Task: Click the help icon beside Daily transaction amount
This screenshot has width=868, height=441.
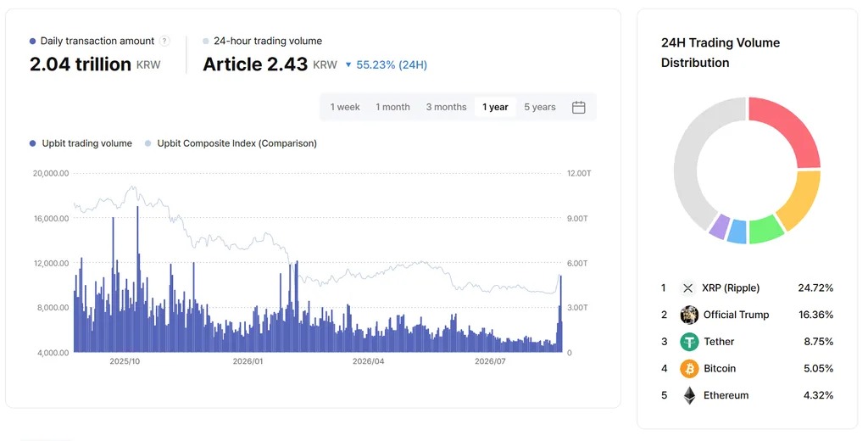Action: tap(164, 41)
